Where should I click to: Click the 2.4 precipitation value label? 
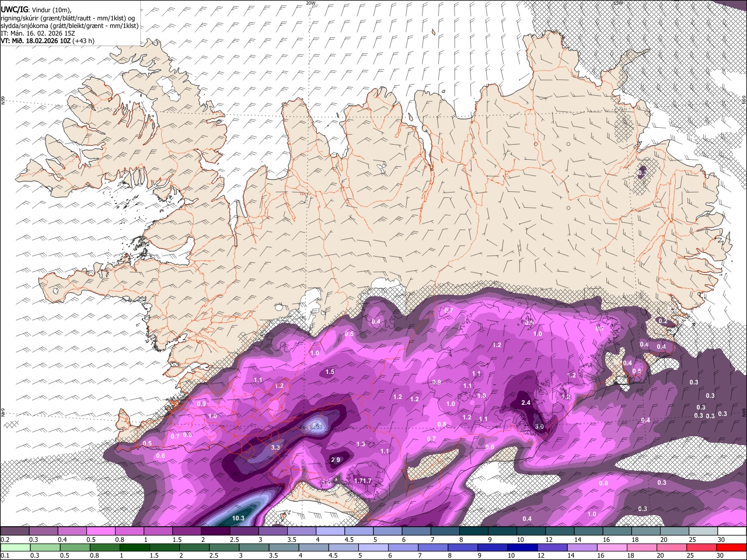point(525,402)
